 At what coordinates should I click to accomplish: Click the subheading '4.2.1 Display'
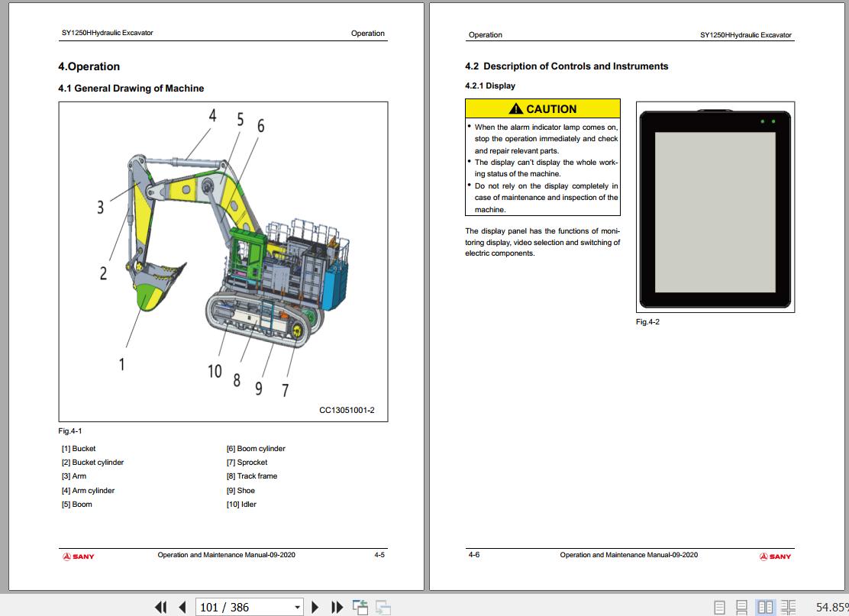click(x=490, y=85)
